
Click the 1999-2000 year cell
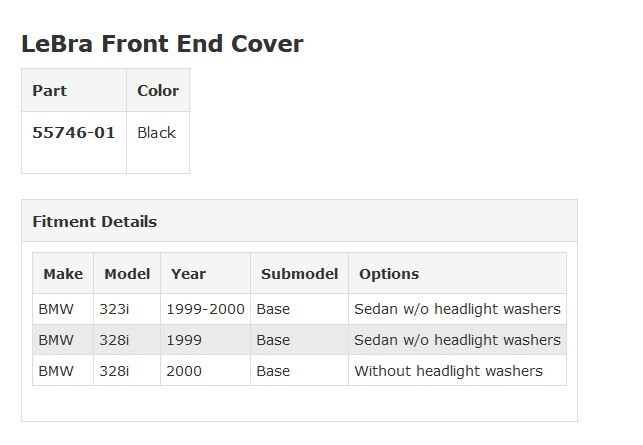206,309
